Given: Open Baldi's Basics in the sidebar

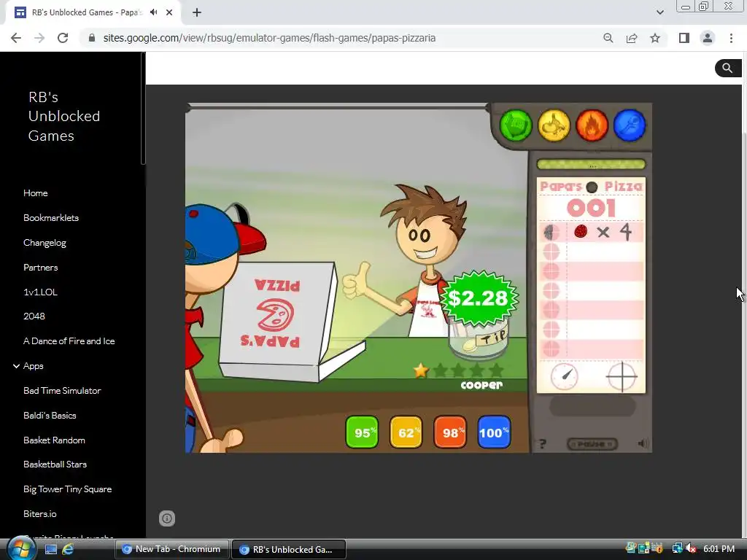Looking at the screenshot, I should click(50, 415).
